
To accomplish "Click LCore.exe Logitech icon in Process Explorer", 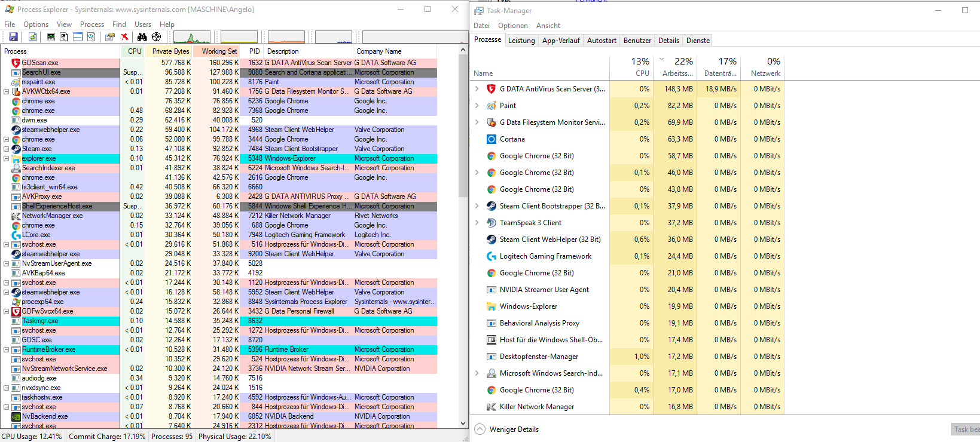I will (x=17, y=235).
